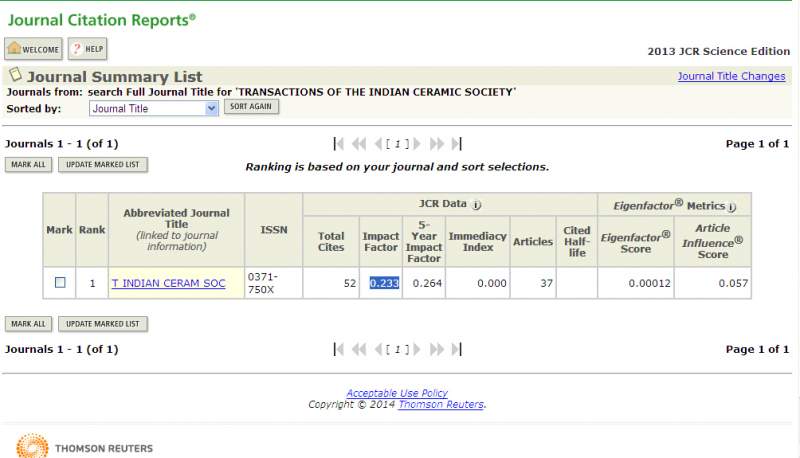Image resolution: width=800 pixels, height=458 pixels.
Task: Click the bottom Update Marked List button
Action: (103, 324)
